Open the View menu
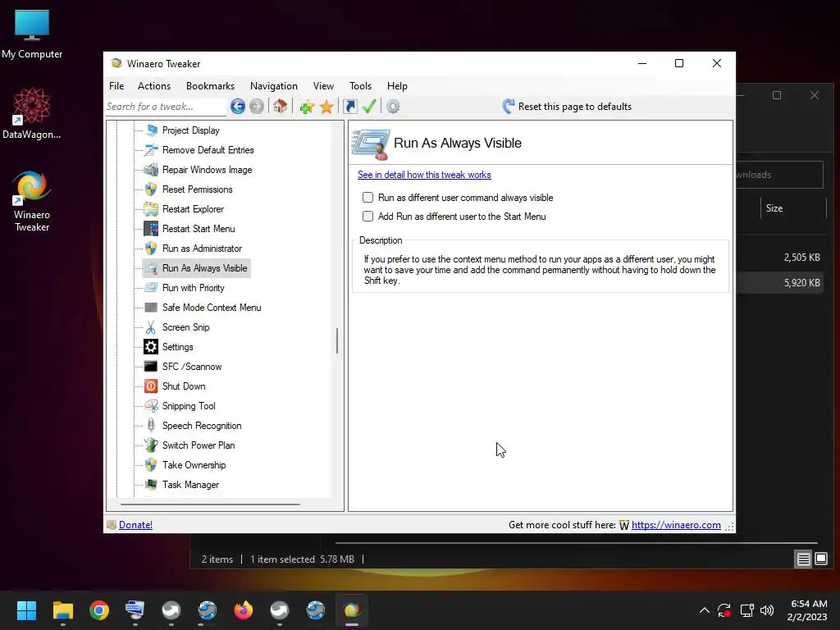Screen dimensions: 840x630 click(x=323, y=85)
